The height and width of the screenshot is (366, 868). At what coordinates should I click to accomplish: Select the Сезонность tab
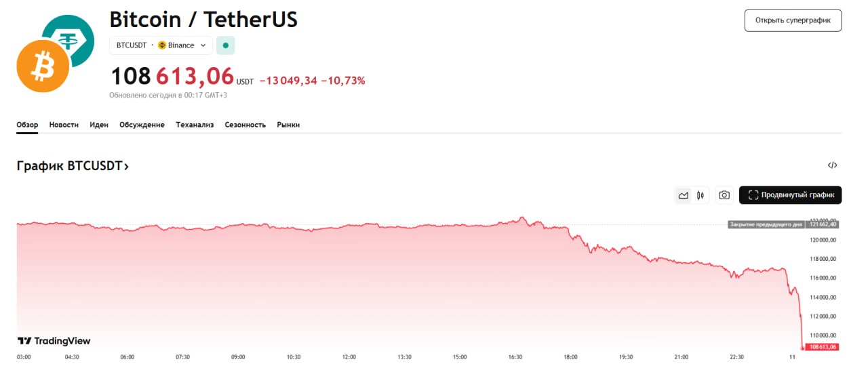coord(245,125)
